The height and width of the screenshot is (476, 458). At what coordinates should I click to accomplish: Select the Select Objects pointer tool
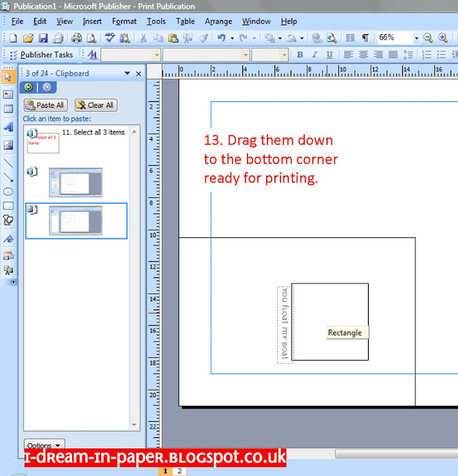pos(8,77)
